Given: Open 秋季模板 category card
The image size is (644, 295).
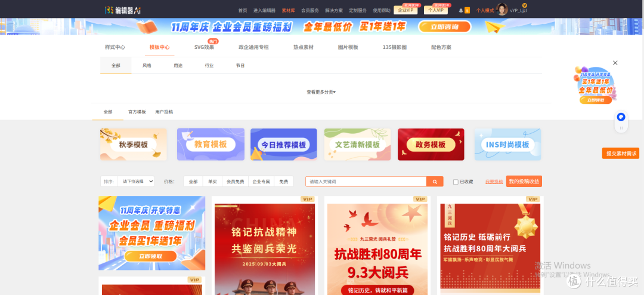Looking at the screenshot, I should pyautogui.click(x=134, y=145).
